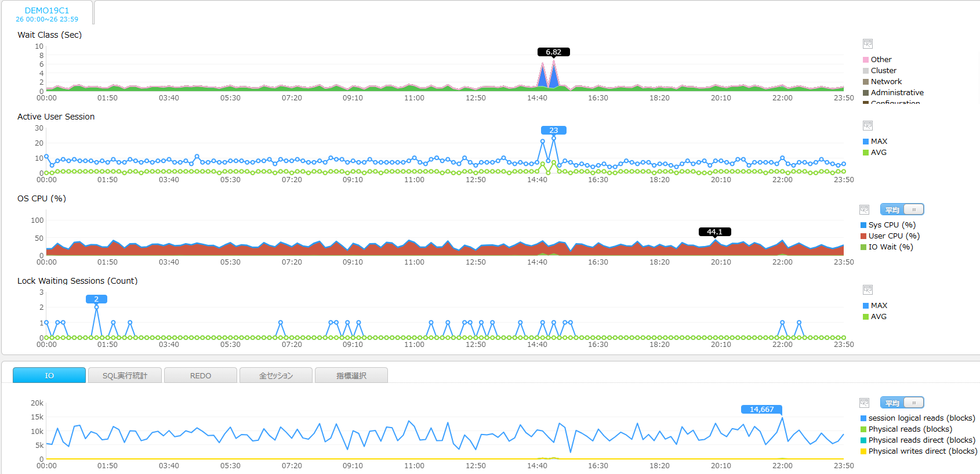Click the yellow Physical writes direct swatch

pos(863,451)
